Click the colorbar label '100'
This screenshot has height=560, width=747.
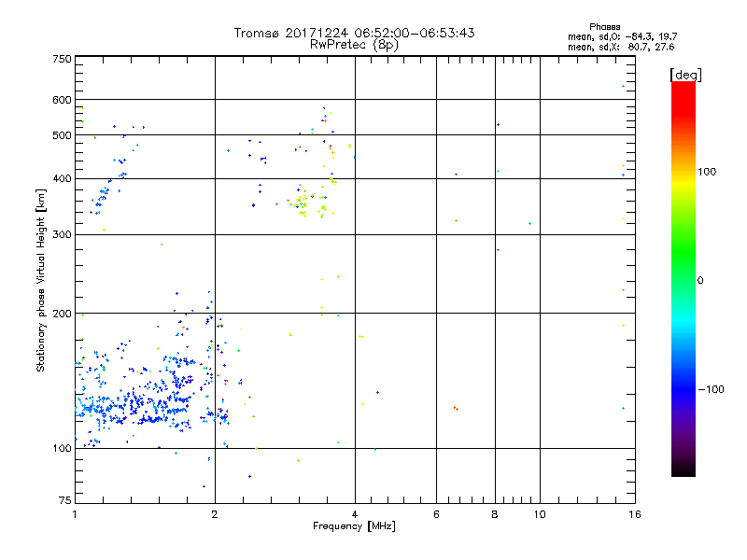pos(707,172)
